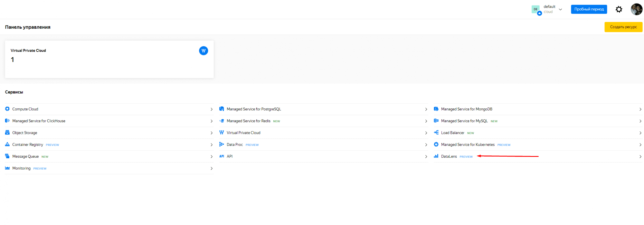The height and width of the screenshot is (225, 644).
Task: Open the Managed Service for Kubernetes link
Action: [x=468, y=145]
